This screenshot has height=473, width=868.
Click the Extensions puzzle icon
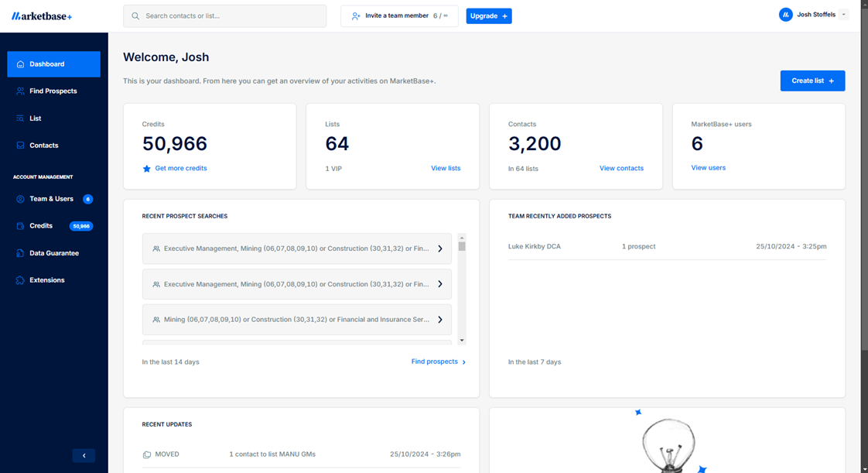tap(20, 280)
